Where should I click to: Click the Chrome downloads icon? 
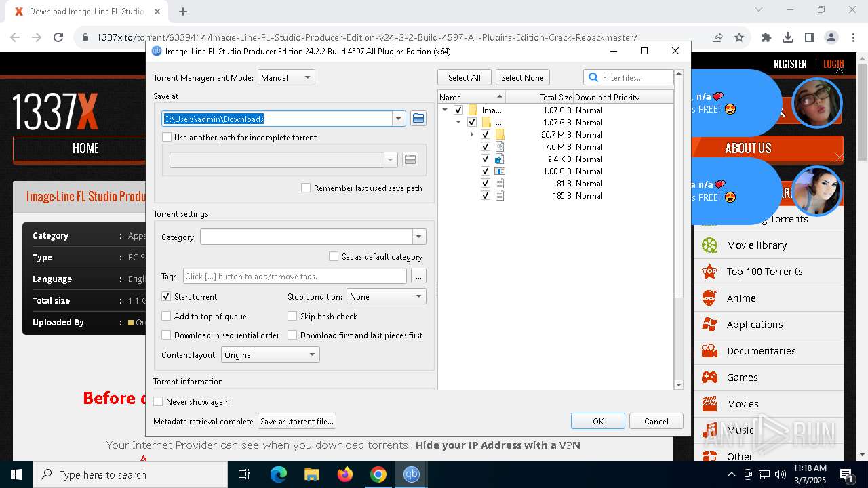click(x=788, y=37)
